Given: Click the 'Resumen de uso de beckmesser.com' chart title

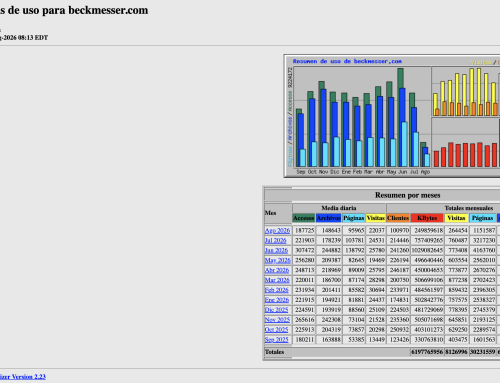Looking at the screenshot, I should 347,61.
